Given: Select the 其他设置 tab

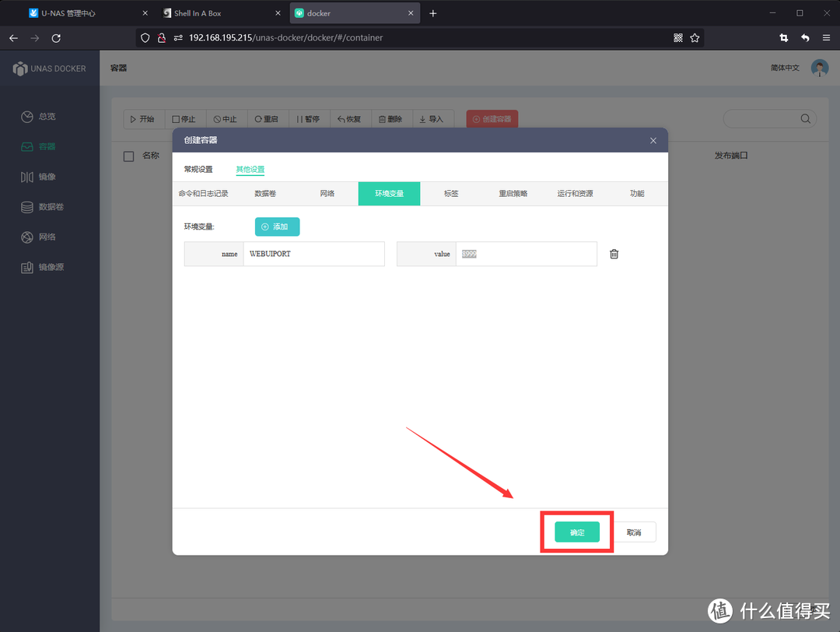Looking at the screenshot, I should 250,170.
